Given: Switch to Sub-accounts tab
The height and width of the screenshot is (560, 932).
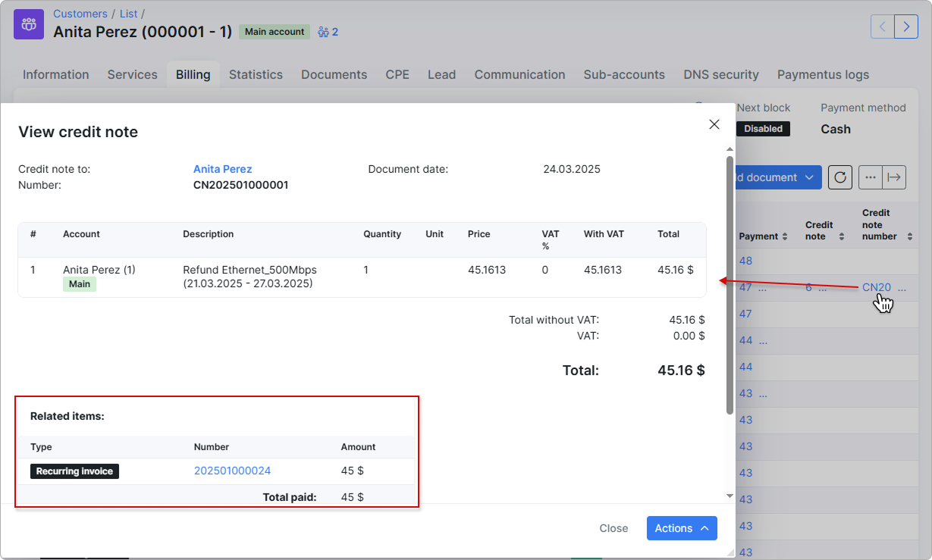Looking at the screenshot, I should click(x=624, y=74).
